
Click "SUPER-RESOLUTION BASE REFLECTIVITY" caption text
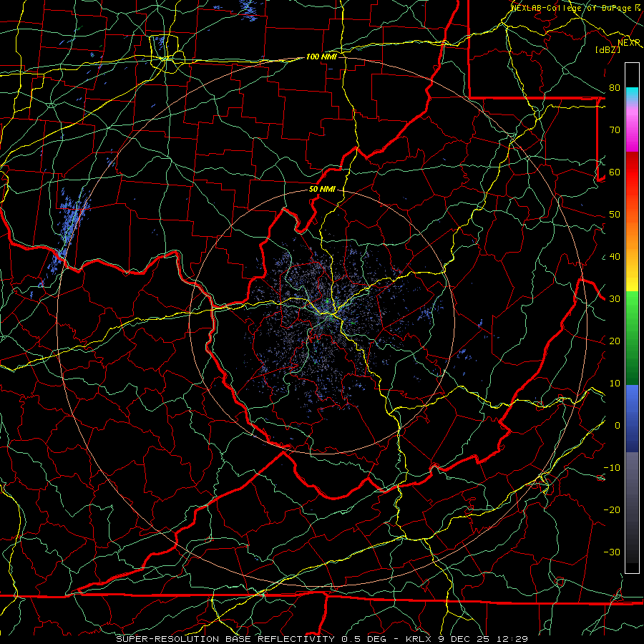click(x=225, y=639)
